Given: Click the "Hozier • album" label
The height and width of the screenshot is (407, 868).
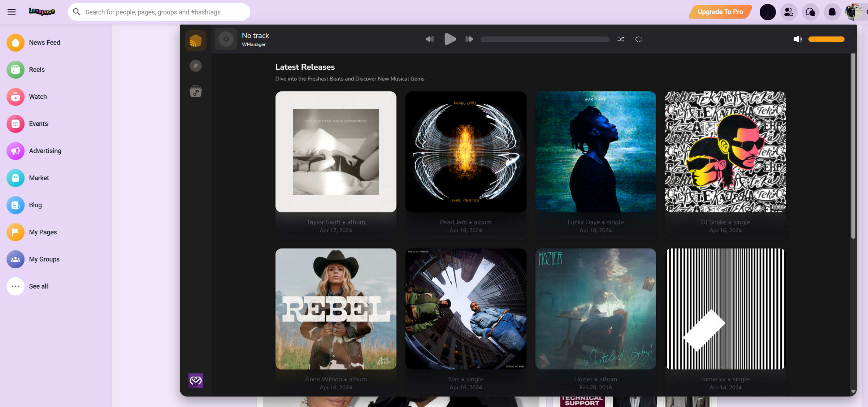Looking at the screenshot, I should point(596,379).
